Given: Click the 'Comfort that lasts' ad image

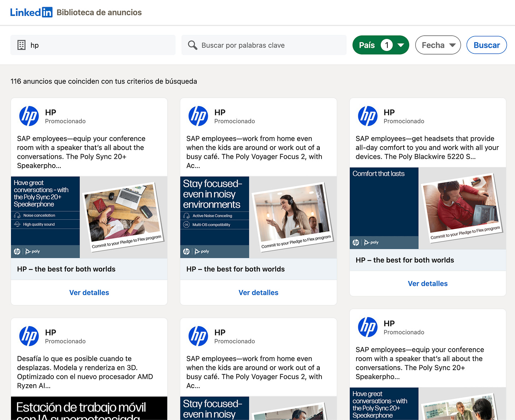Looking at the screenshot, I should tap(428, 208).
